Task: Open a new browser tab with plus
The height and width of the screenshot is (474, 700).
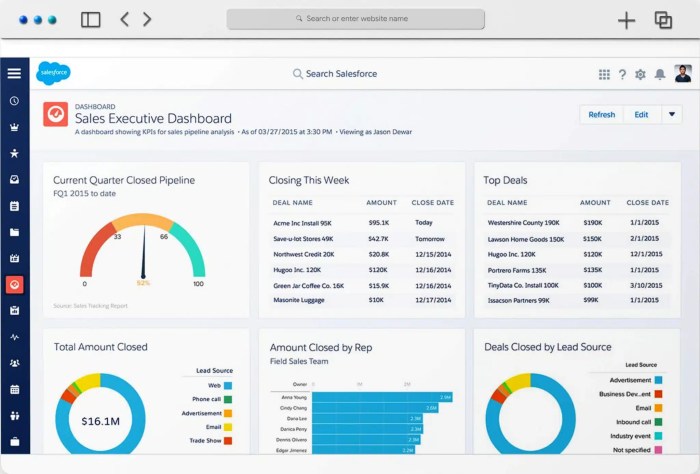Action: [627, 20]
